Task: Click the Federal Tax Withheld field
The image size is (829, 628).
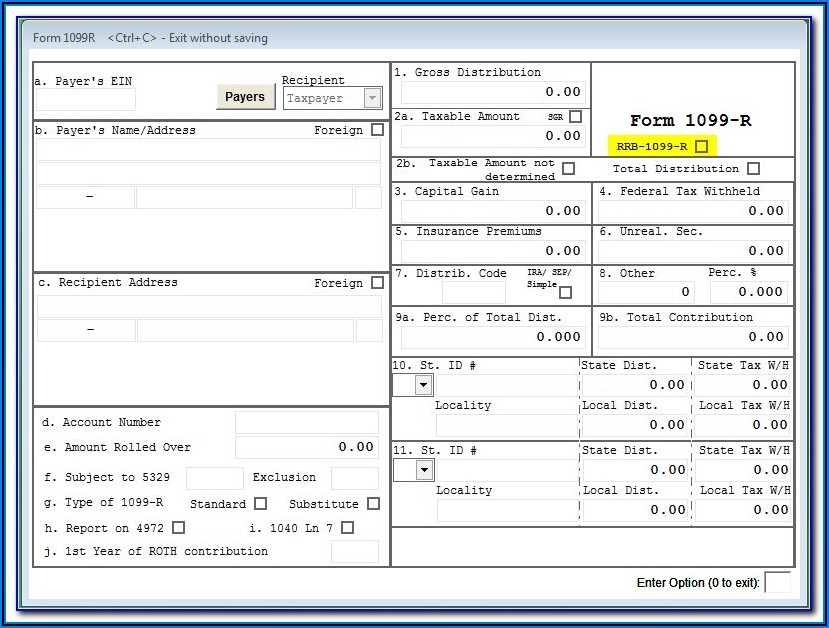Action: (693, 211)
